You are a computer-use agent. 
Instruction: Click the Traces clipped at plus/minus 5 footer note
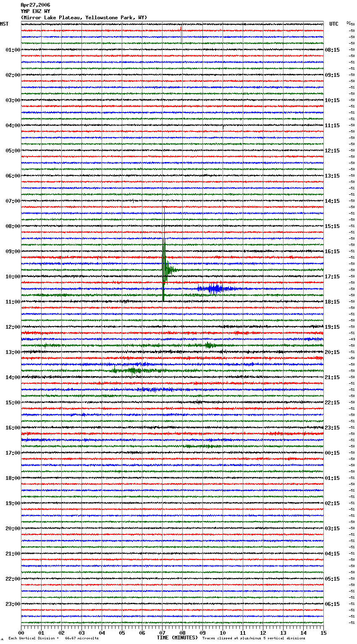[x=254, y=639]
